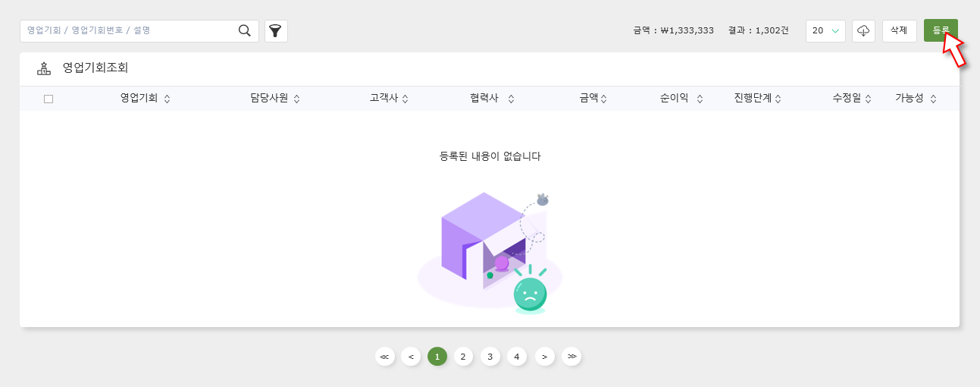Go to next page arrow

tap(545, 357)
